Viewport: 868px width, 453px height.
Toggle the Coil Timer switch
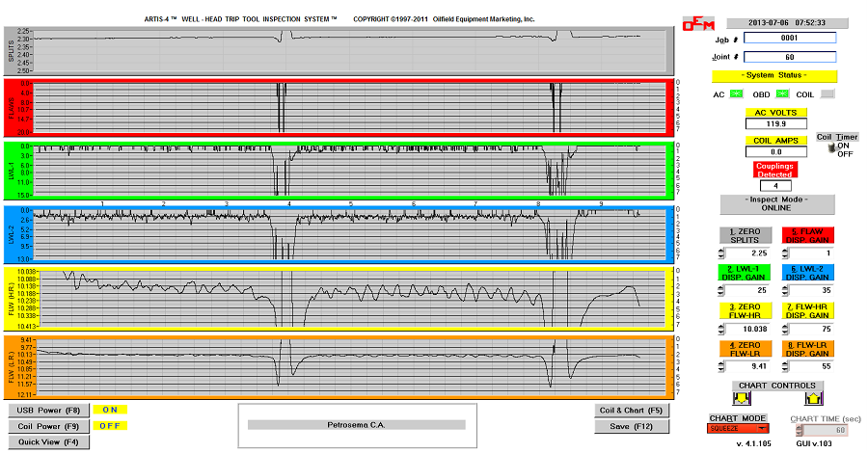coord(831,148)
